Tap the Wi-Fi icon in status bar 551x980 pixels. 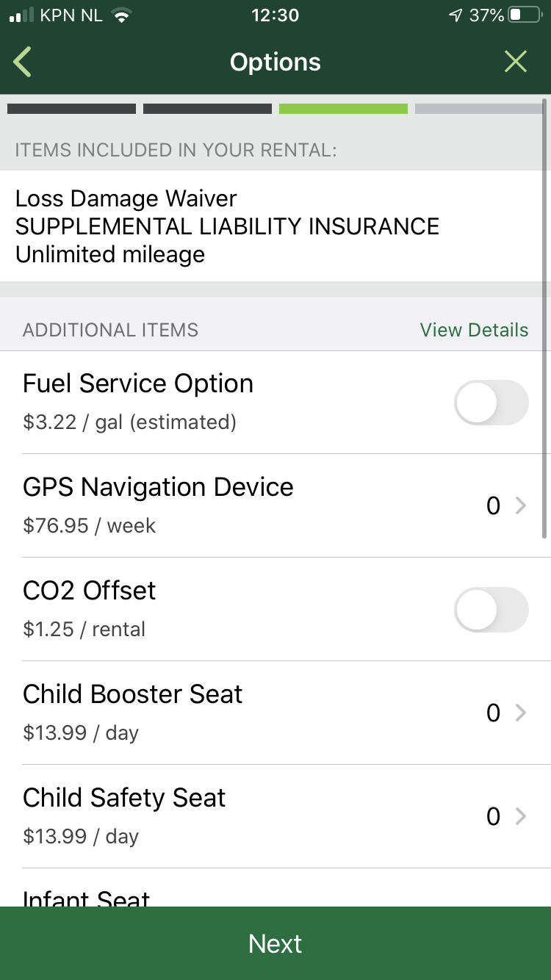(x=121, y=15)
